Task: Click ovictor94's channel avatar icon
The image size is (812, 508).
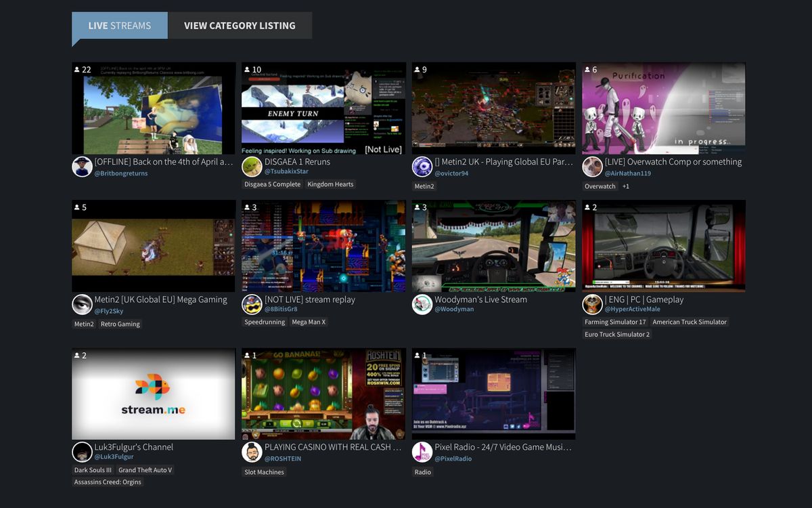Action: coord(422,166)
